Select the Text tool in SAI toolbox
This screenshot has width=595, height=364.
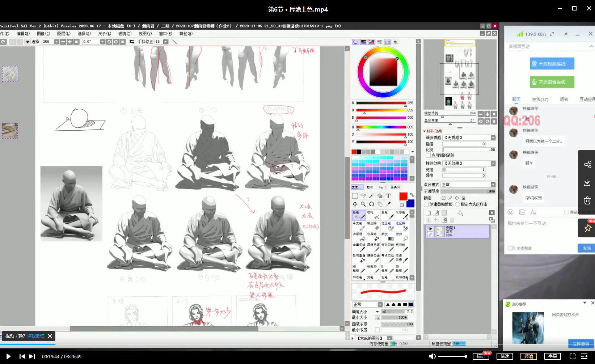tap(388, 196)
